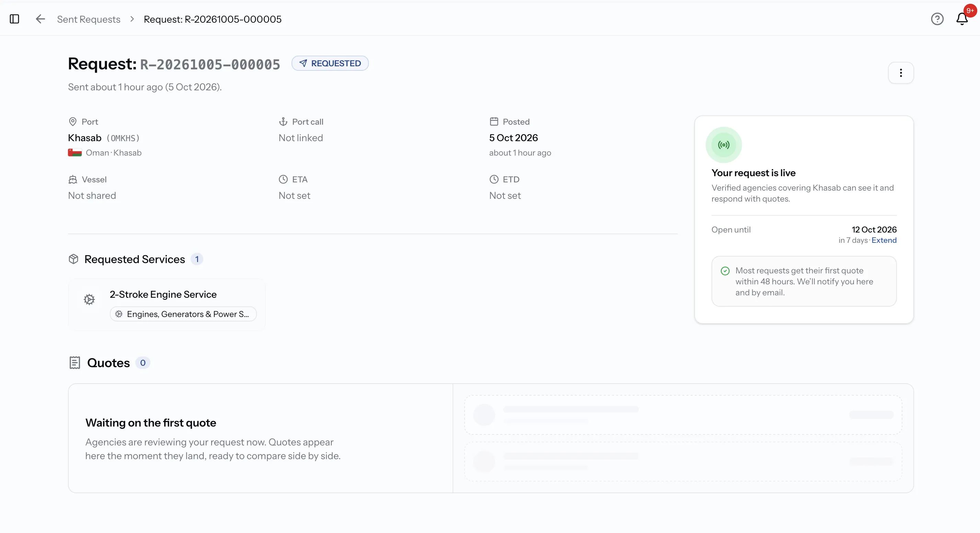This screenshot has height=533, width=980.
Task: Click the Not shared vessel value
Action: (92, 195)
